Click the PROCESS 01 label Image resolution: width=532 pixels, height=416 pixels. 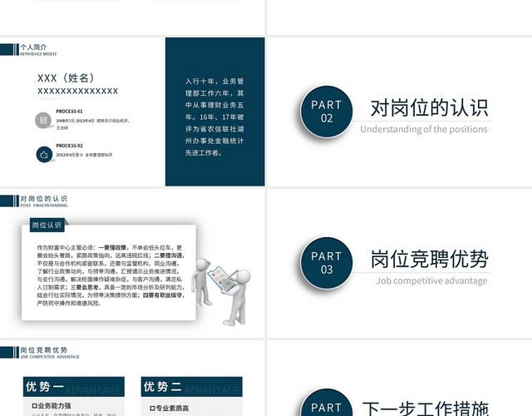(69, 111)
